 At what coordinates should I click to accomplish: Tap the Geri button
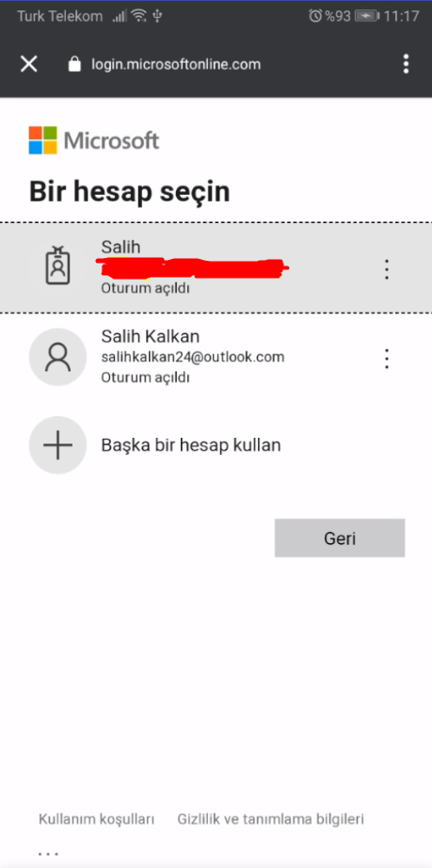340,538
